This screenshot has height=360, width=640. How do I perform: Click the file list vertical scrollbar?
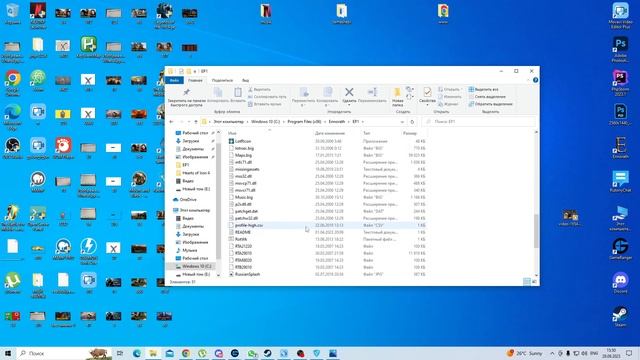tap(536, 230)
